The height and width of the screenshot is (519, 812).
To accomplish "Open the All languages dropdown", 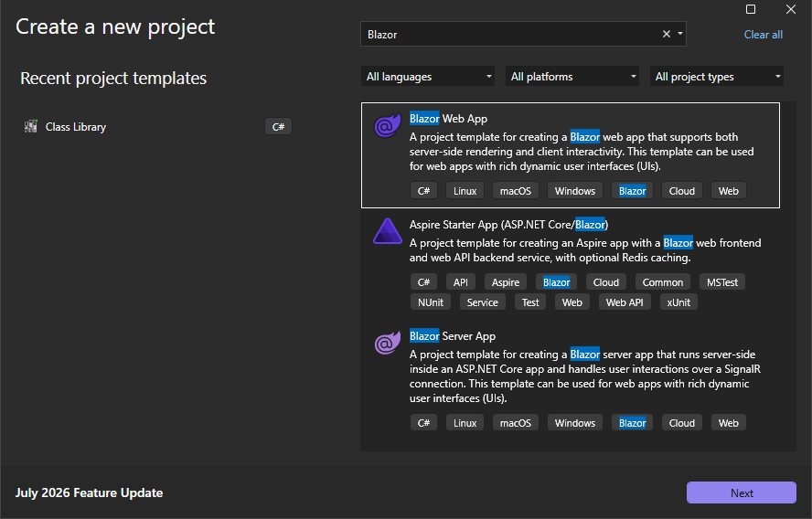I will point(428,77).
